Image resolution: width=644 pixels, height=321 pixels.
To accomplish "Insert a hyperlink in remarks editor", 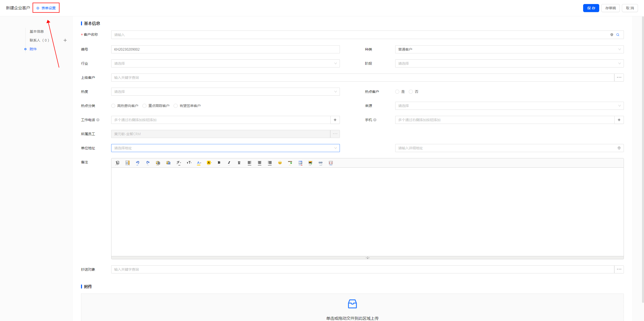I will [x=320, y=163].
